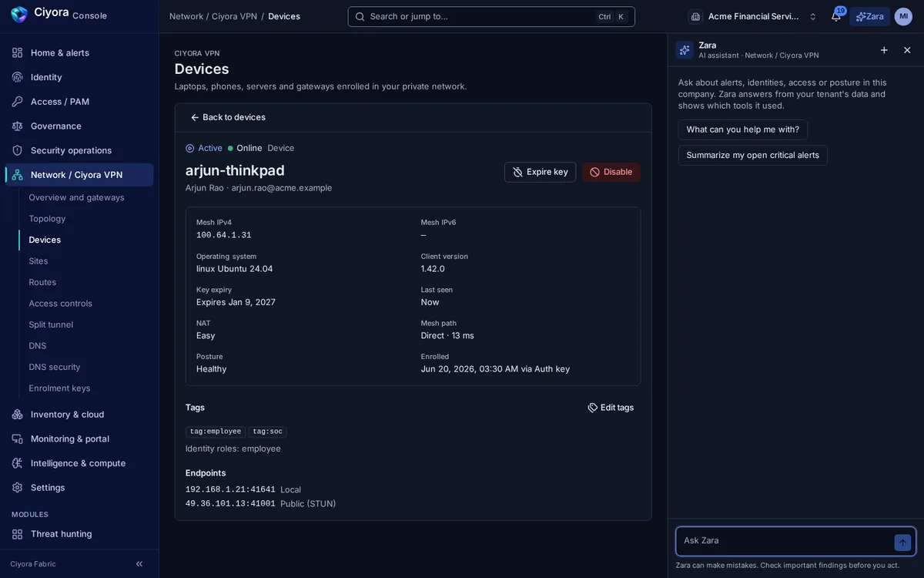
Task: Open Settings section
Action: click(x=79, y=488)
